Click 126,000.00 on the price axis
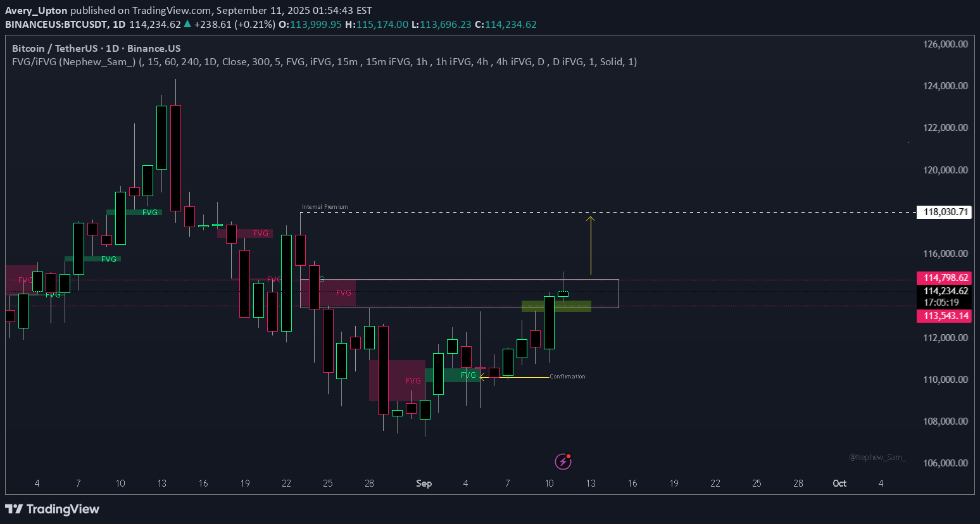Viewport: 980px width, 524px height. pyautogui.click(x=945, y=44)
